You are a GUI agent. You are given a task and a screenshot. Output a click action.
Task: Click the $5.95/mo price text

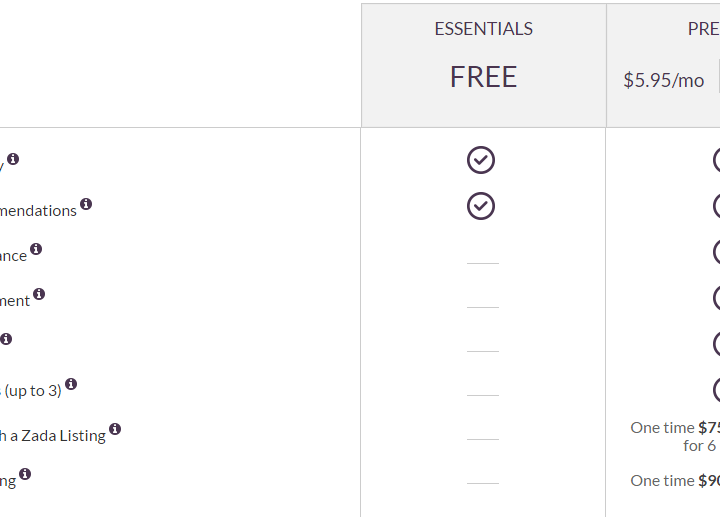(664, 80)
